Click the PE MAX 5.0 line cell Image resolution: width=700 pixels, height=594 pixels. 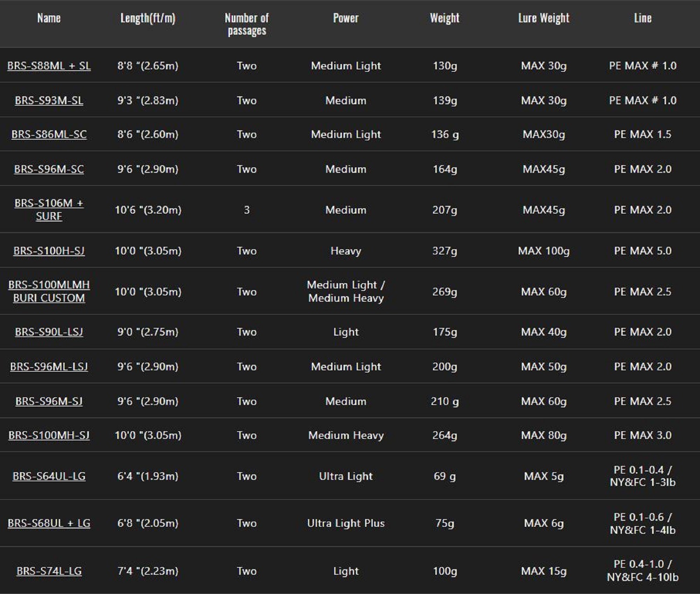tap(643, 251)
